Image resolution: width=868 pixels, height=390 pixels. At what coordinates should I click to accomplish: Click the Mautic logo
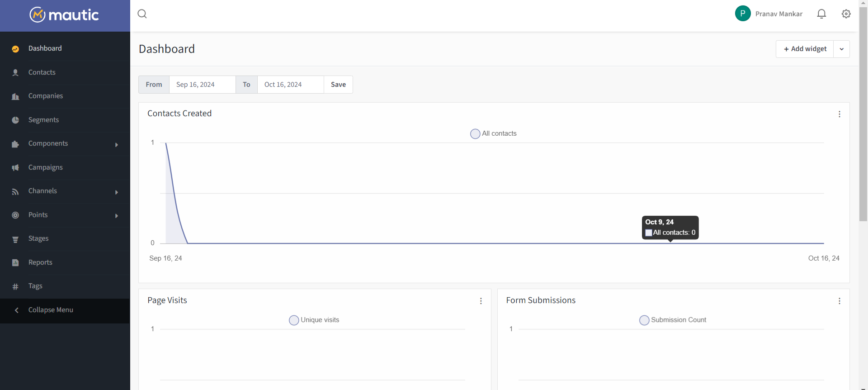[65, 15]
